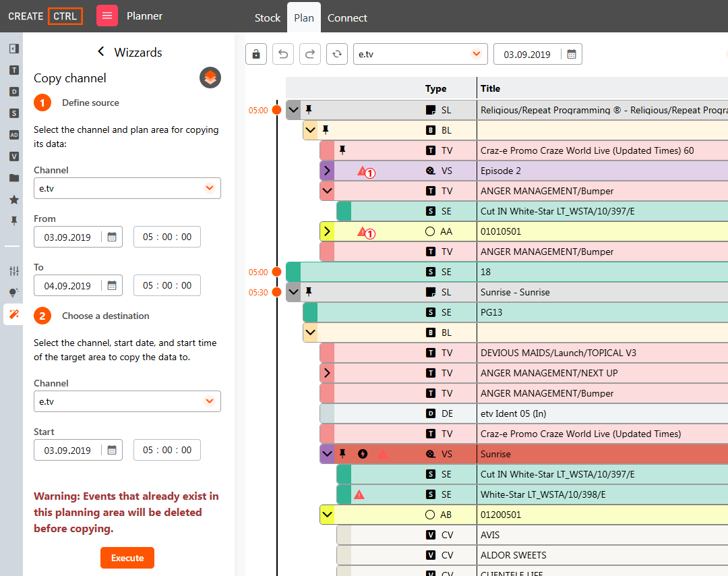Open the From date calendar picker
Image resolution: width=728 pixels, height=576 pixels.
pos(112,237)
